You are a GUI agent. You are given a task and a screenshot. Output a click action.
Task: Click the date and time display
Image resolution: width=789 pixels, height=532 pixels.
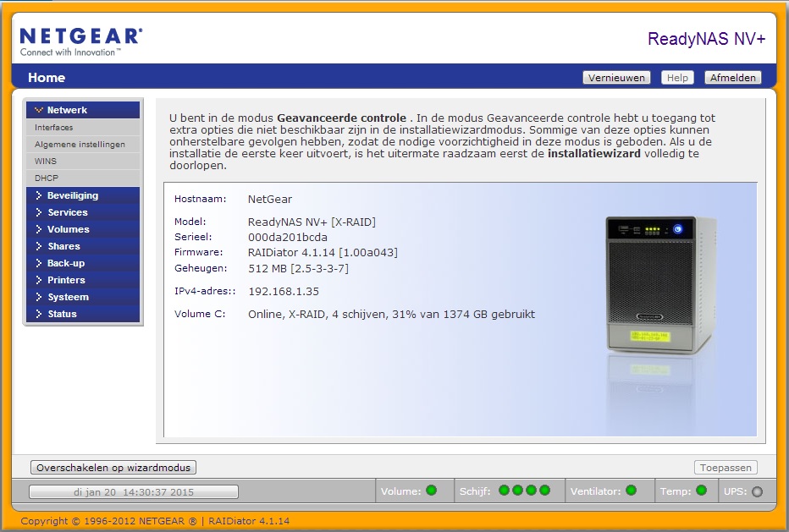(x=134, y=491)
